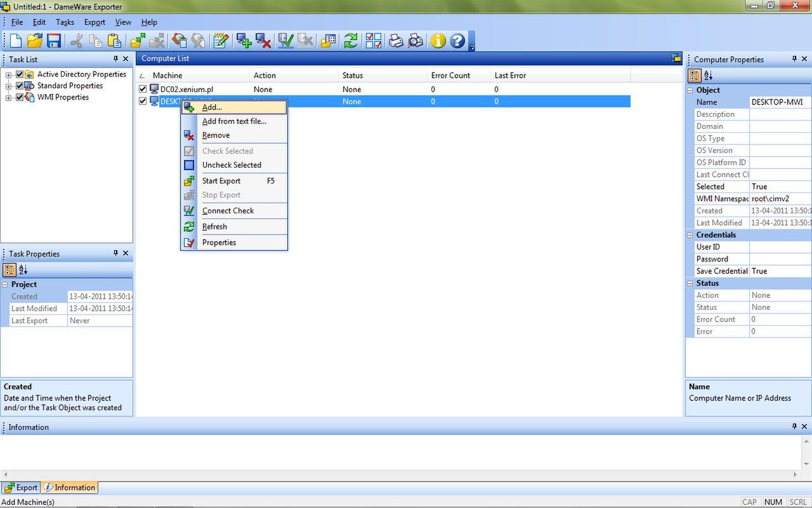
Task: Select the DC02.xenium.pl machine row
Action: click(x=384, y=90)
